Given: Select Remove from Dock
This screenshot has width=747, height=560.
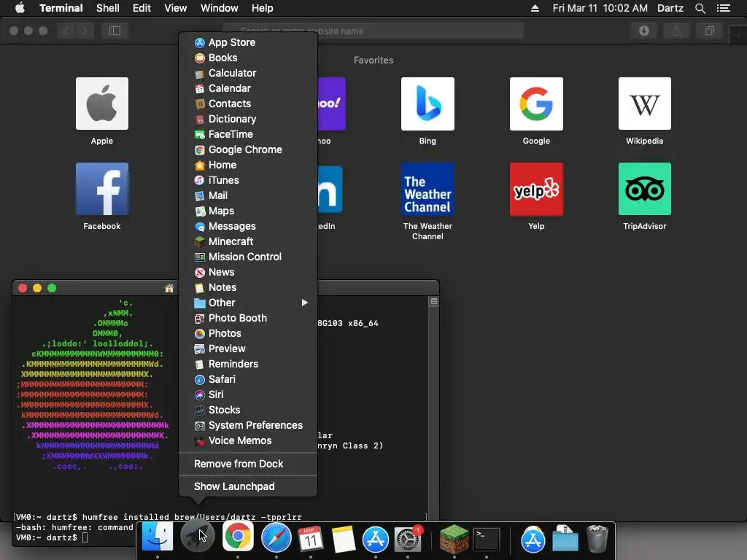Looking at the screenshot, I should [x=248, y=464].
